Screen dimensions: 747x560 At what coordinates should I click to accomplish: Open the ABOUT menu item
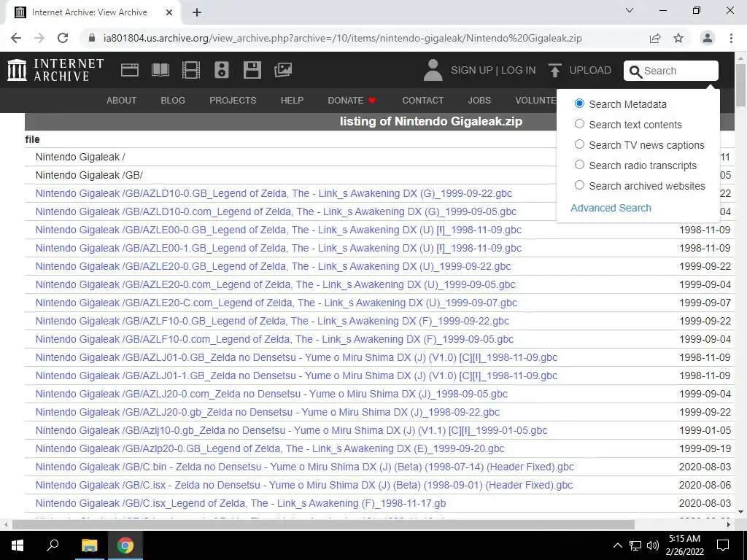click(122, 101)
